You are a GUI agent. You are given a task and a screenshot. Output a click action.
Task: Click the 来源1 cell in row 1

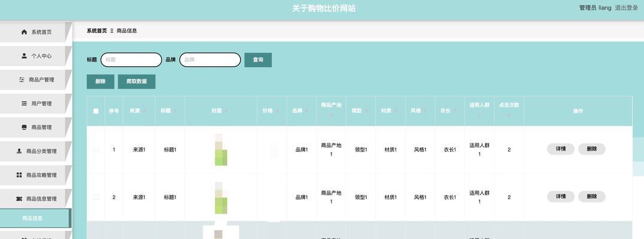click(x=139, y=150)
